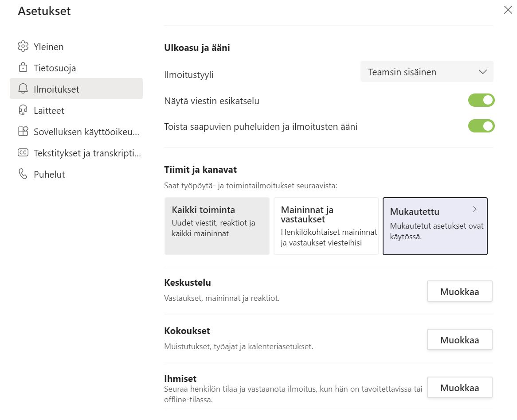The image size is (517, 420).
Task: Click the phone icon for Puhelut
Action: point(23,174)
